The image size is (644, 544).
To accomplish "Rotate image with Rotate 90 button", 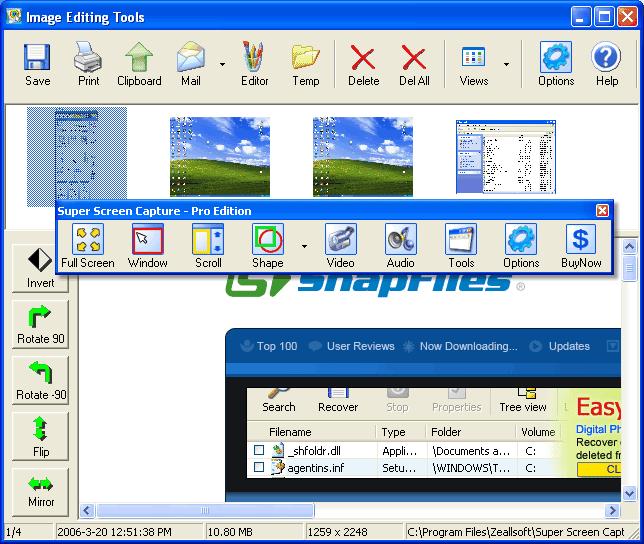I will click(40, 324).
